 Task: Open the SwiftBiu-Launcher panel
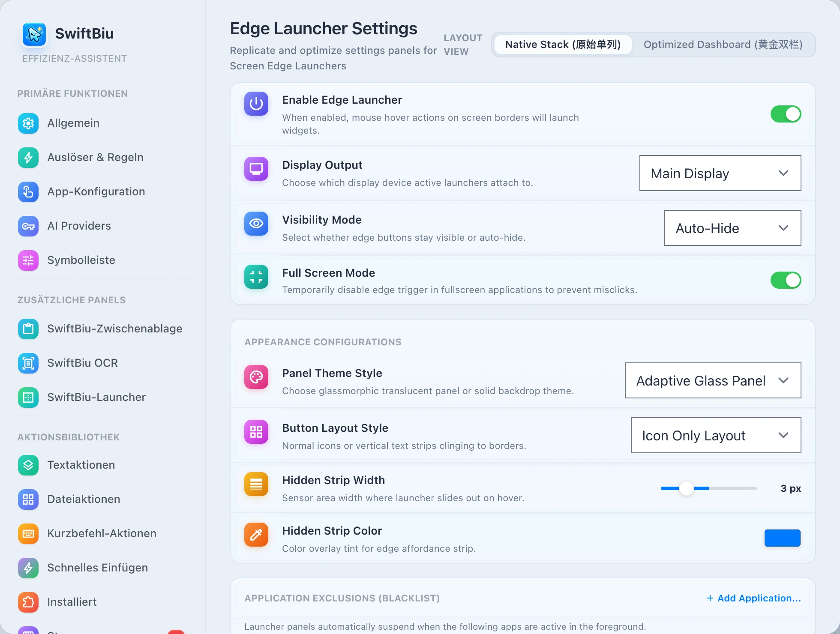click(x=103, y=398)
